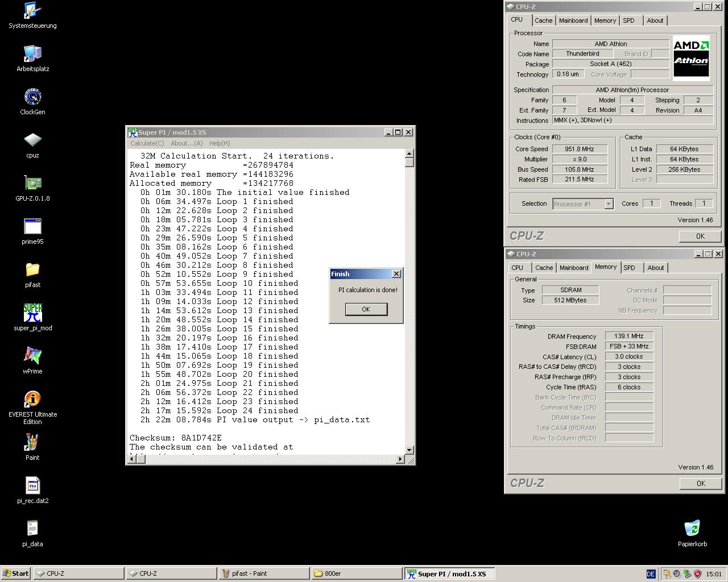Switch to SPD tab in upper CPU-Z

(628, 20)
